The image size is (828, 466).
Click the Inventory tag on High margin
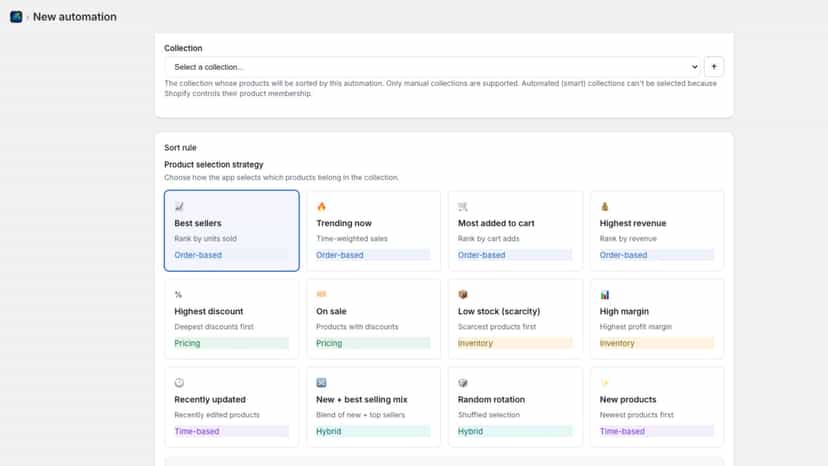(617, 343)
